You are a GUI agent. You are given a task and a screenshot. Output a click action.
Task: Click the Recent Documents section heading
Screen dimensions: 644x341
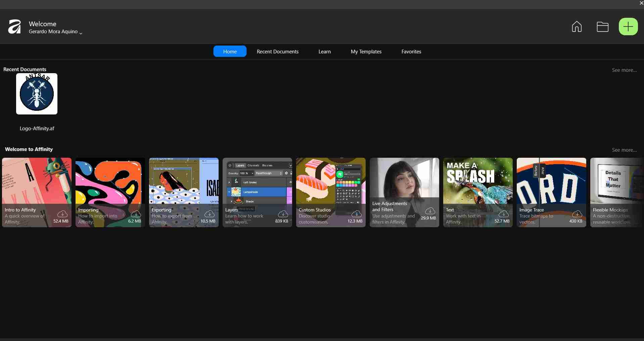tap(25, 69)
